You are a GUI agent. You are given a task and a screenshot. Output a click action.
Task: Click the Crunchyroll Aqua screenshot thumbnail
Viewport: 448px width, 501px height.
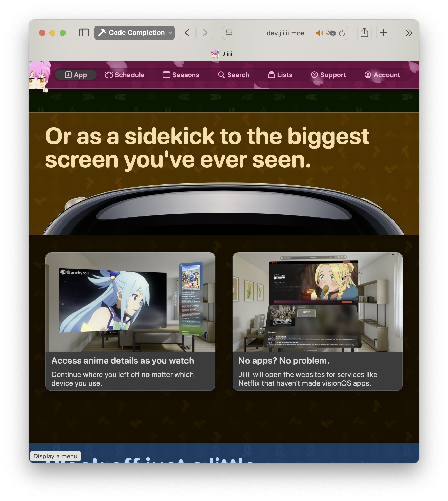pos(130,302)
